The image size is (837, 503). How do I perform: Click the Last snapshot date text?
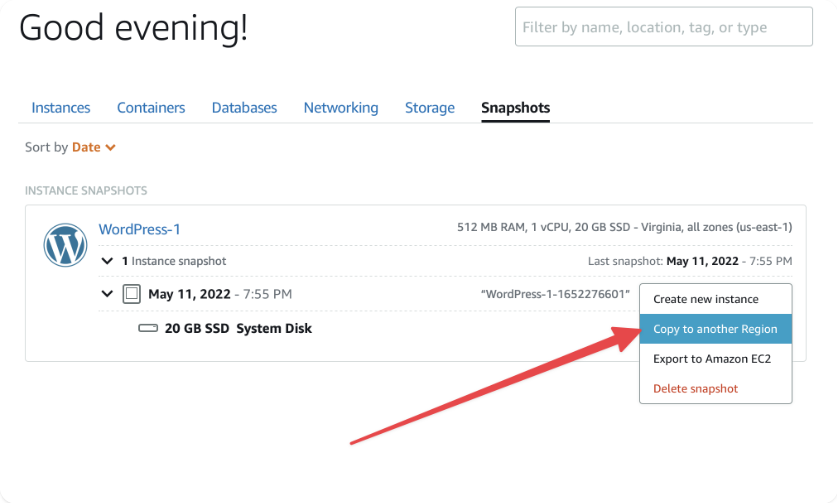click(690, 261)
